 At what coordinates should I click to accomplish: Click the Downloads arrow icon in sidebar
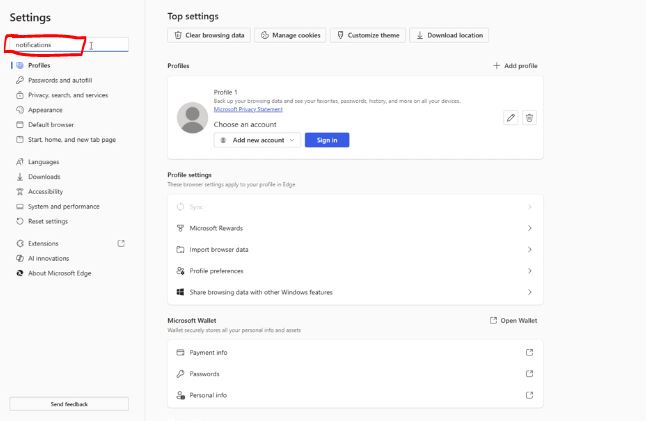(x=19, y=176)
